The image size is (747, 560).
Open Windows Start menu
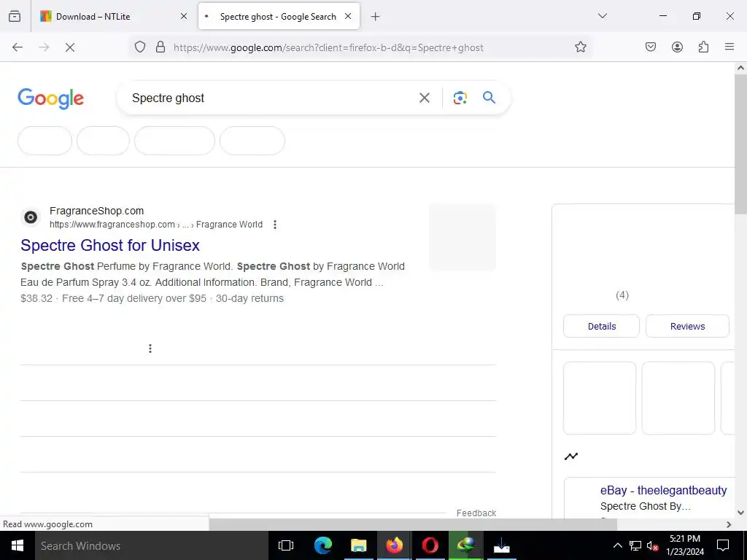click(x=18, y=545)
